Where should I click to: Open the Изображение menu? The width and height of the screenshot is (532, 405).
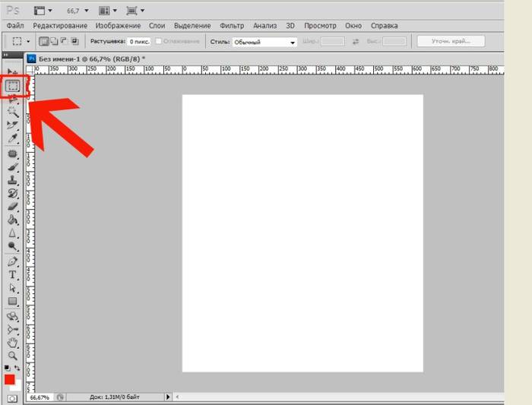pyautogui.click(x=119, y=26)
